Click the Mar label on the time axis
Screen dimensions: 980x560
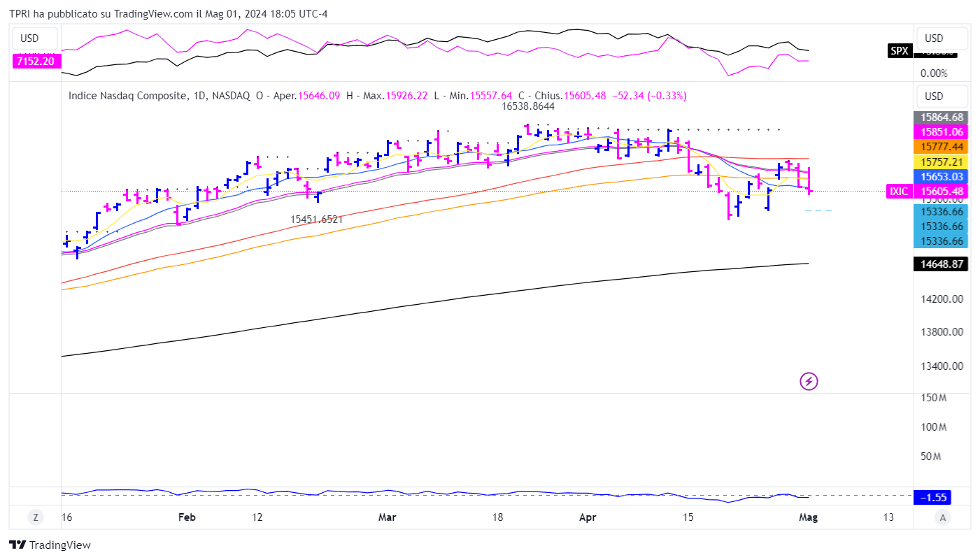[x=387, y=517]
